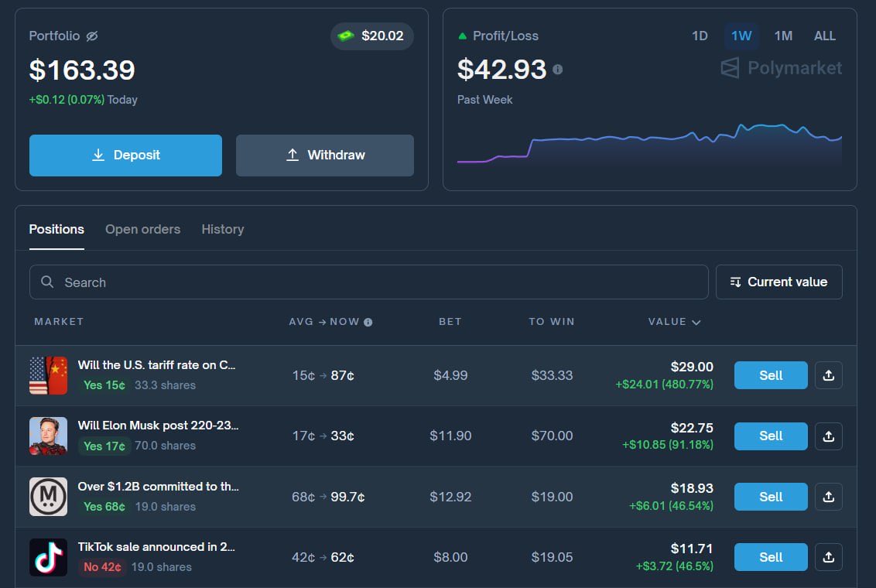This screenshot has height=588, width=876.
Task: Switch to the Positions tab
Action: click(x=56, y=229)
